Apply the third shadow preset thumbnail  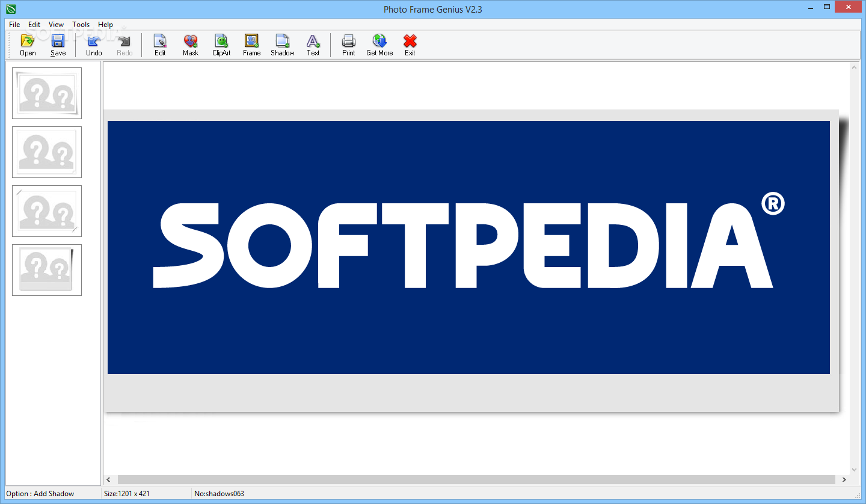point(47,211)
